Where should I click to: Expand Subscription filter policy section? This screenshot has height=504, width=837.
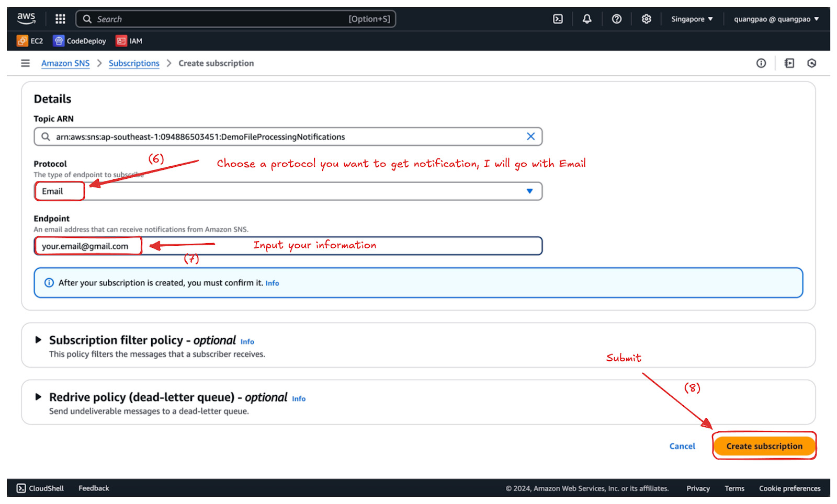(38, 340)
